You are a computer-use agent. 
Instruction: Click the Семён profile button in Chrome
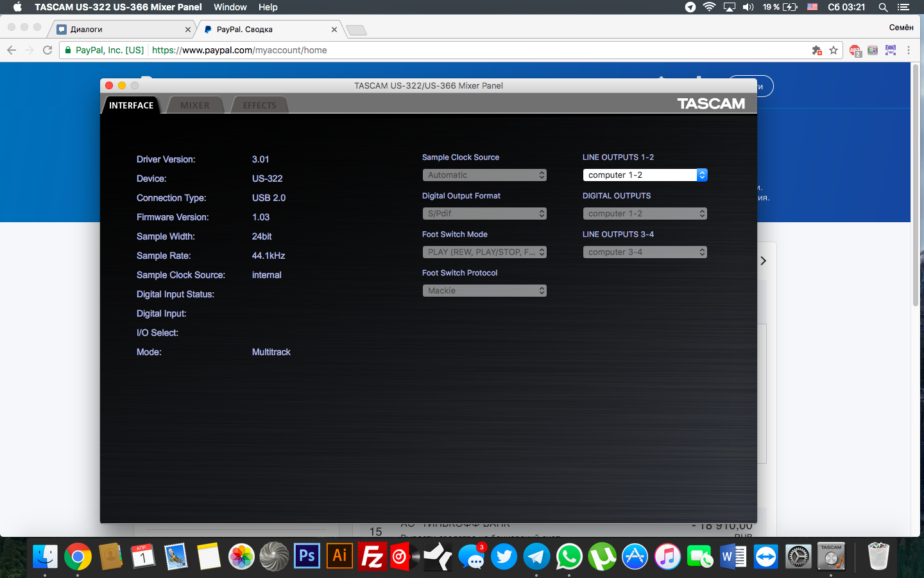tap(901, 28)
